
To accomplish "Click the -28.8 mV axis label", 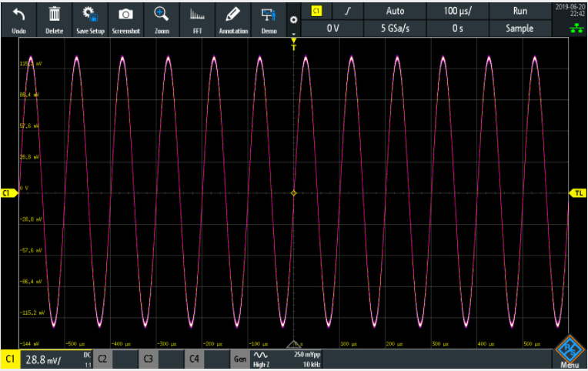I will tap(31, 219).
